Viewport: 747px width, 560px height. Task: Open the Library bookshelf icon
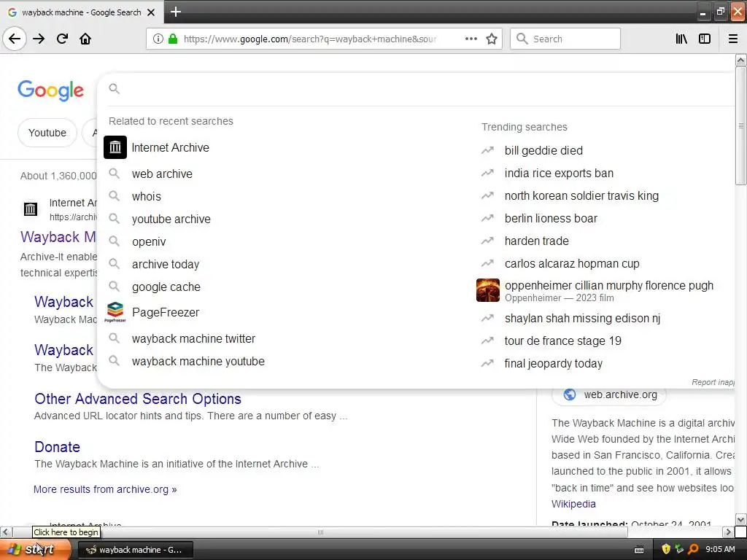pos(681,39)
